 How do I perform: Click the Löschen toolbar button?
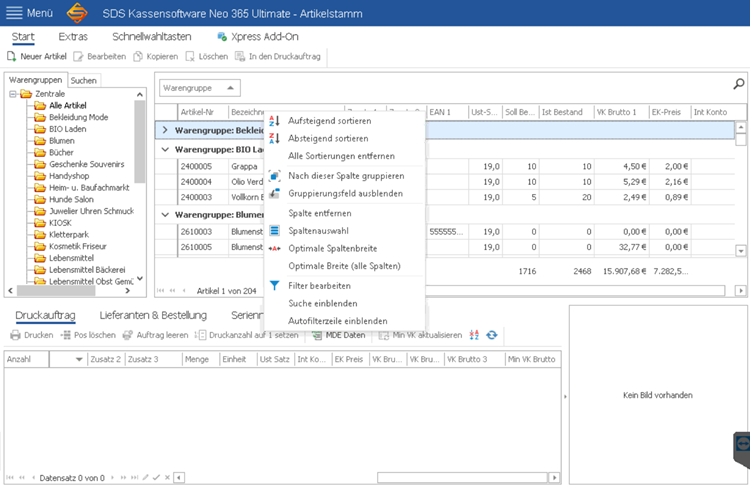point(207,56)
